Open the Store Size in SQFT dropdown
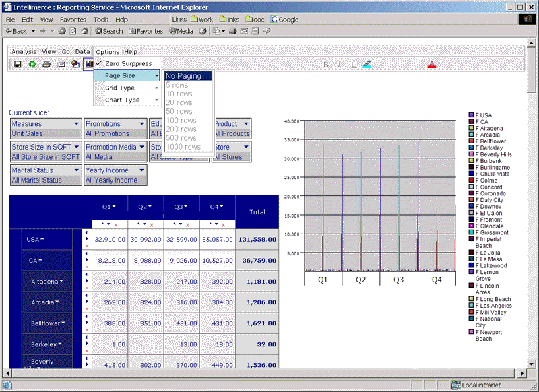 click(76, 147)
